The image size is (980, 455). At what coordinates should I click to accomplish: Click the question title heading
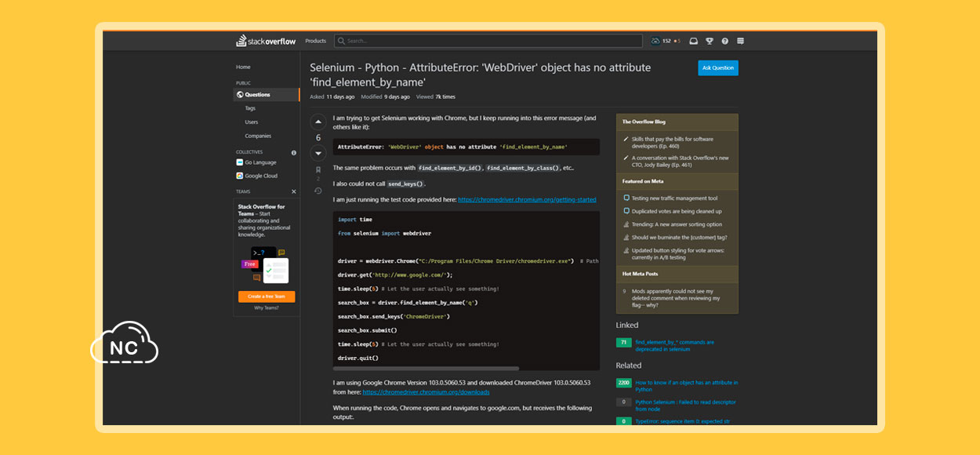[480, 75]
